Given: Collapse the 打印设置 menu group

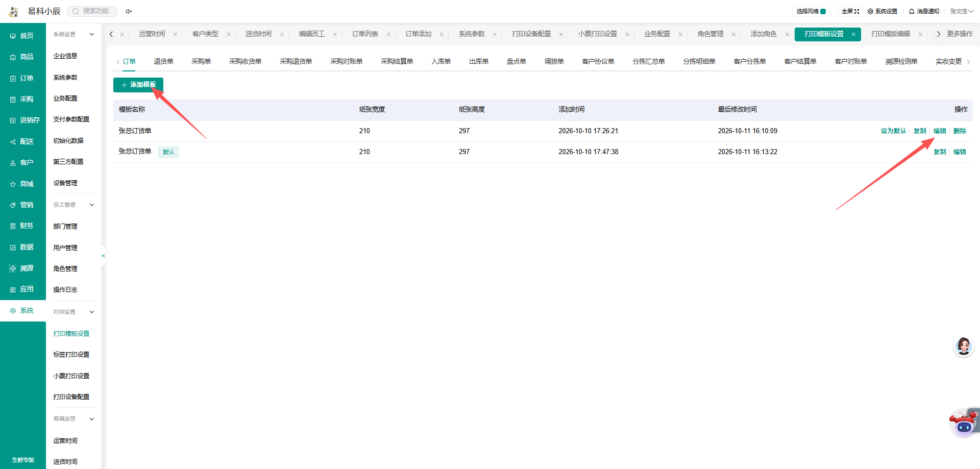Looking at the screenshot, I should coord(92,312).
